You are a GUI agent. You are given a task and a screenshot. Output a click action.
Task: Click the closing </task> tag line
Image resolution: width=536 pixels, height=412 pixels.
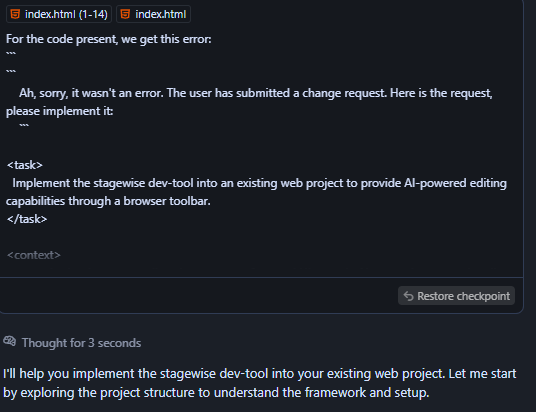pos(27,219)
